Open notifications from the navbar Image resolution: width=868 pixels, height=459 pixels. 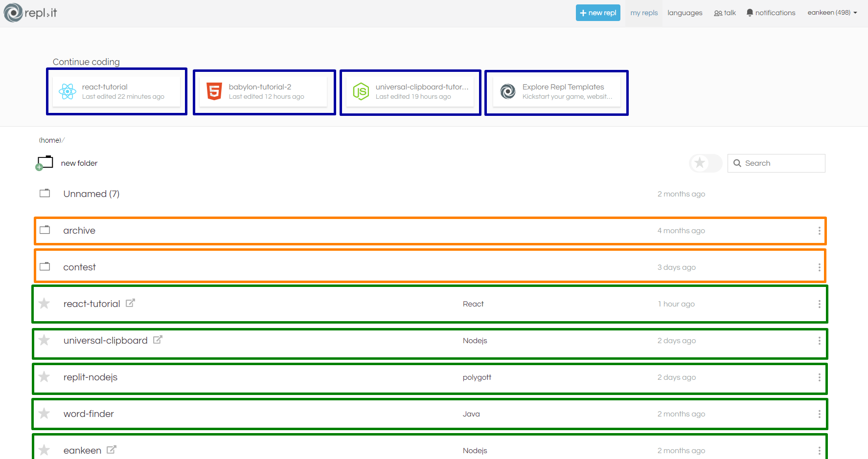click(771, 13)
